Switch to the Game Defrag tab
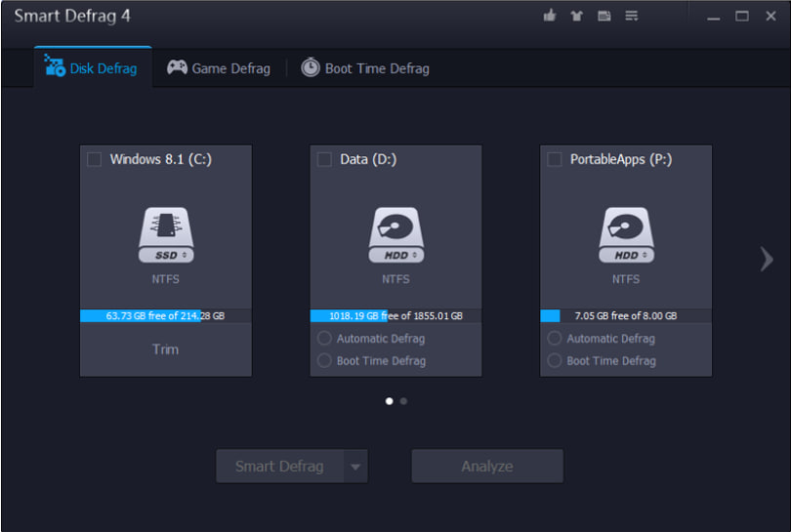 pyautogui.click(x=219, y=68)
